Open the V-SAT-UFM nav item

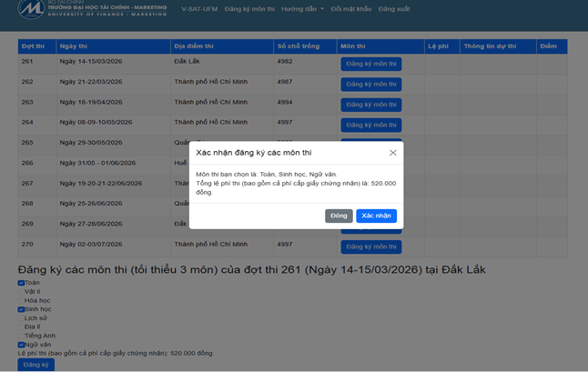coord(199,9)
